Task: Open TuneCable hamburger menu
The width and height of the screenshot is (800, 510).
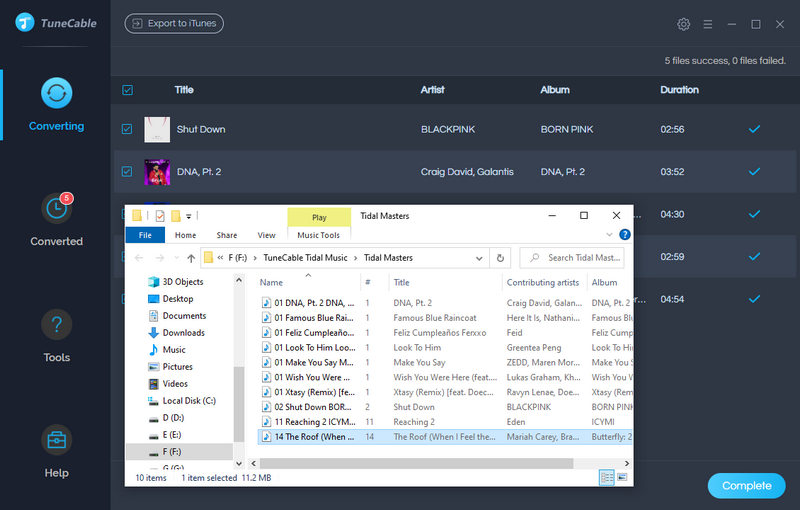Action: point(708,24)
